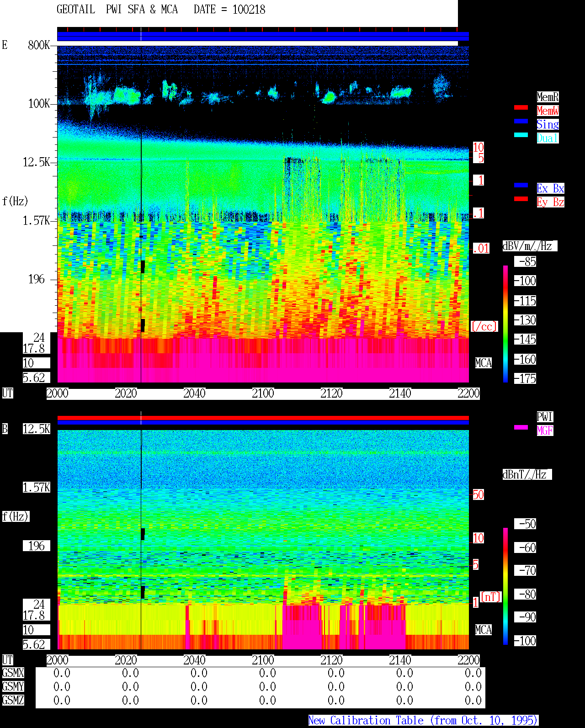Click the -50 magnetic color scale value
Viewport: 585px width, 728px height.
[x=525, y=524]
